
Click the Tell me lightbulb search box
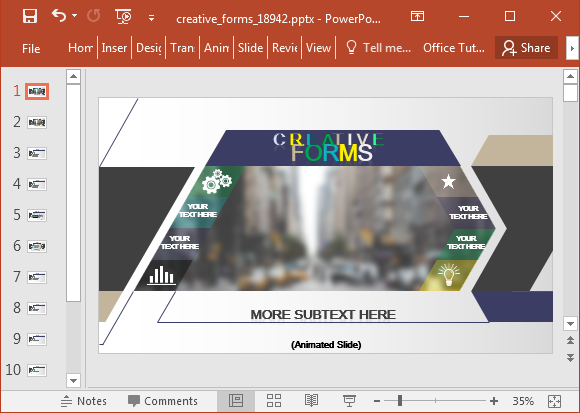(378, 48)
